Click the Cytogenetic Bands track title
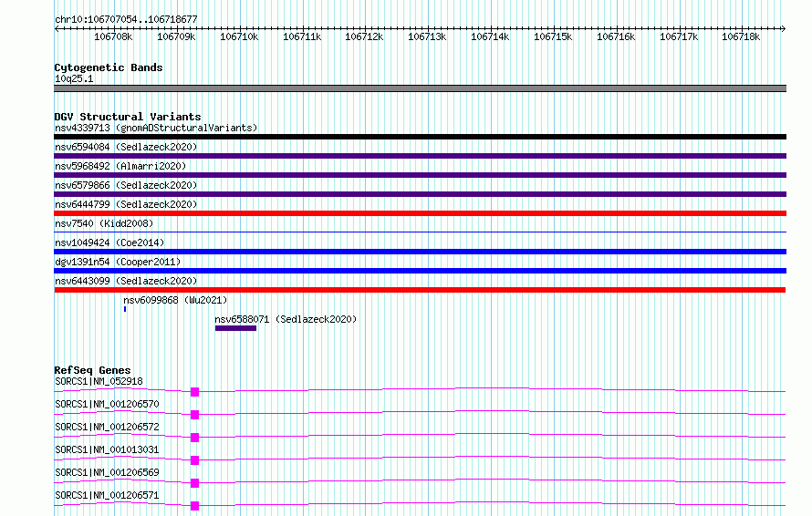Screen dimensions: 812x516 tap(109, 67)
